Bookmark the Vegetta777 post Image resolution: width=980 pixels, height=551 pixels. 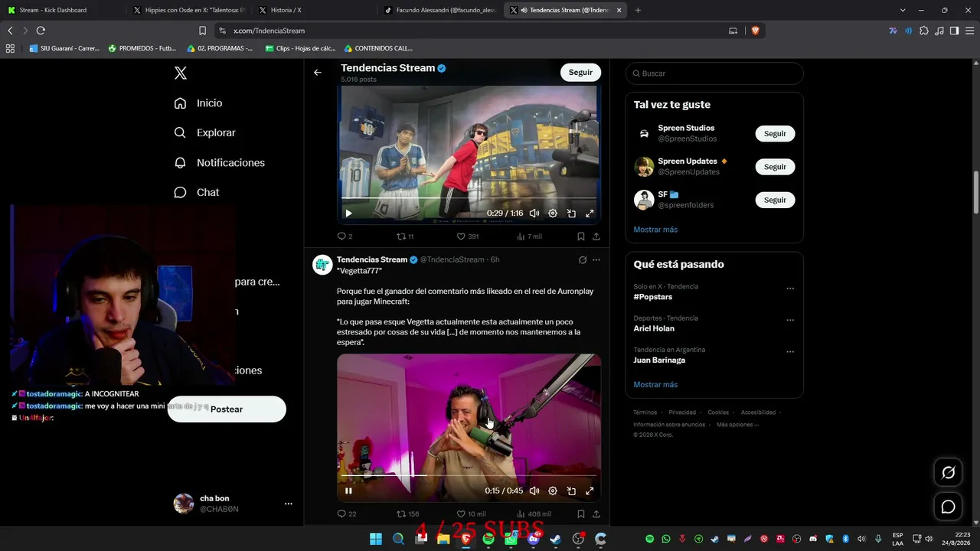581,514
